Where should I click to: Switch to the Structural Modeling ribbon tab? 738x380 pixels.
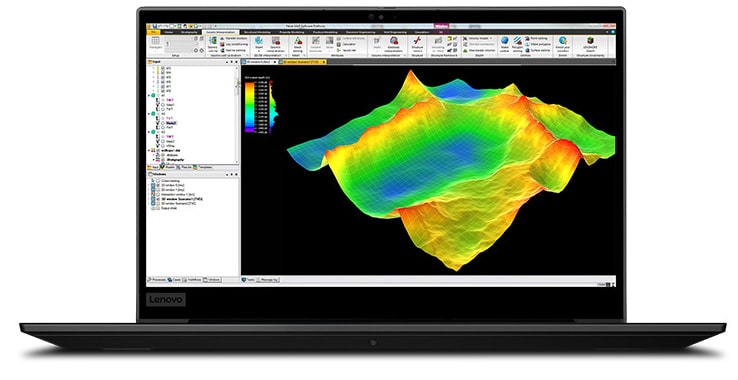coord(257,32)
